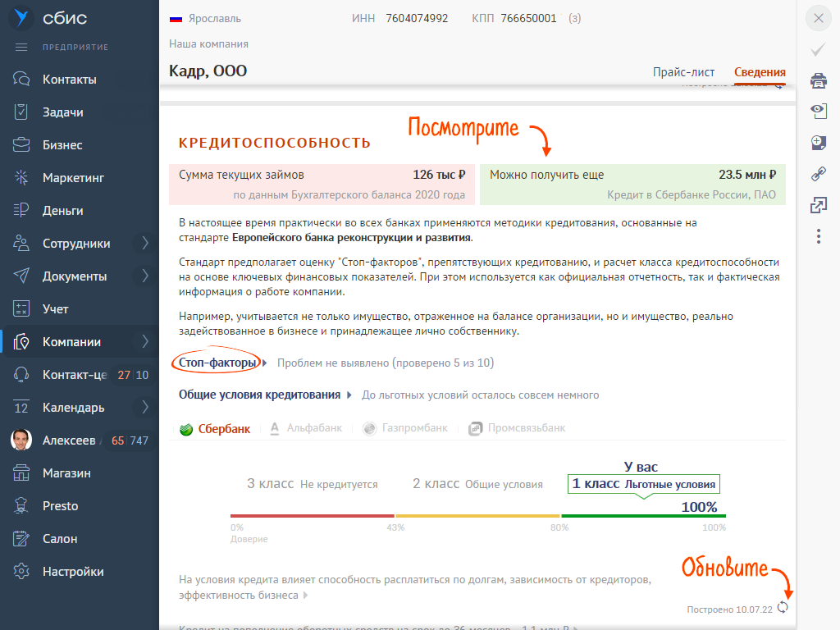Click the checkmark icon in the right toolbar
The height and width of the screenshot is (630, 840).
pyautogui.click(x=819, y=50)
